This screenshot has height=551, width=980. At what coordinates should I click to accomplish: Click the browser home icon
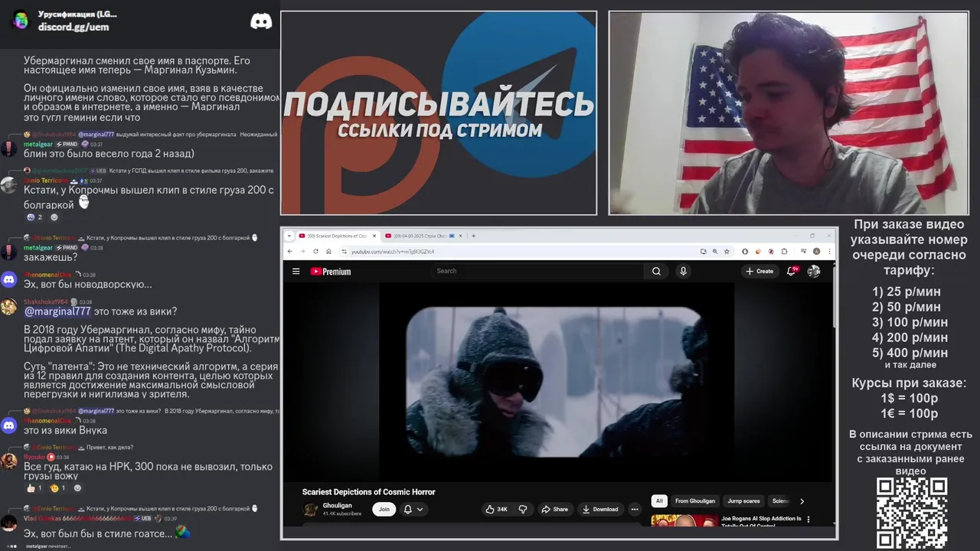coord(328,251)
